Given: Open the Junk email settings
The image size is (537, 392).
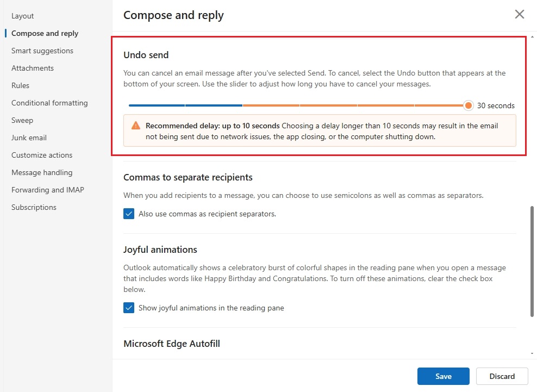Looking at the screenshot, I should (28, 138).
